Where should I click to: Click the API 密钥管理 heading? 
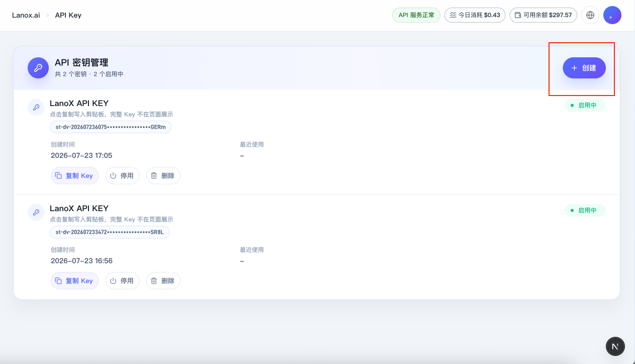click(81, 62)
